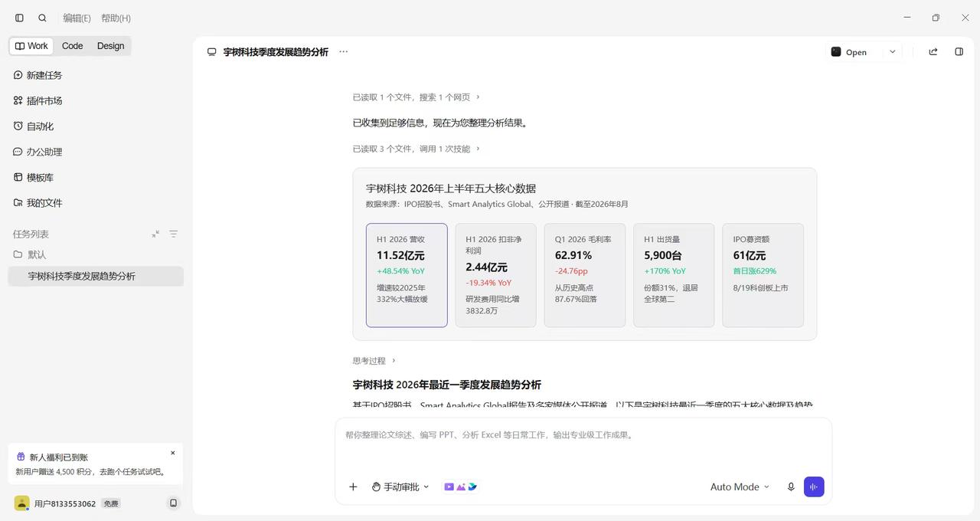Image resolution: width=980 pixels, height=521 pixels.
Task: Open the task list filter icon
Action: pos(173,234)
